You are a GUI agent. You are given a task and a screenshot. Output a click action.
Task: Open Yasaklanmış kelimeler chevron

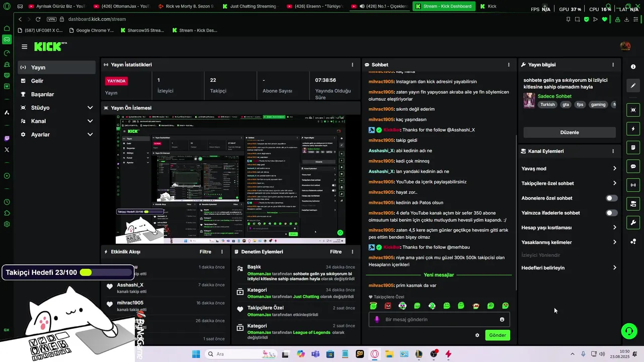[614, 242]
